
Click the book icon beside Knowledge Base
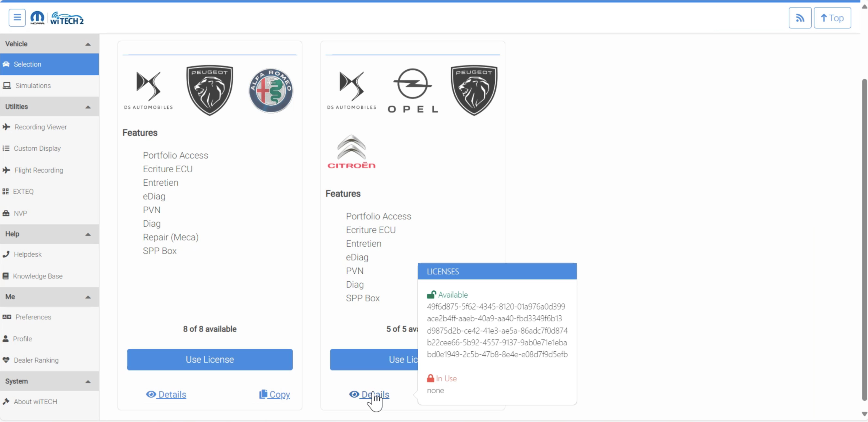5,276
